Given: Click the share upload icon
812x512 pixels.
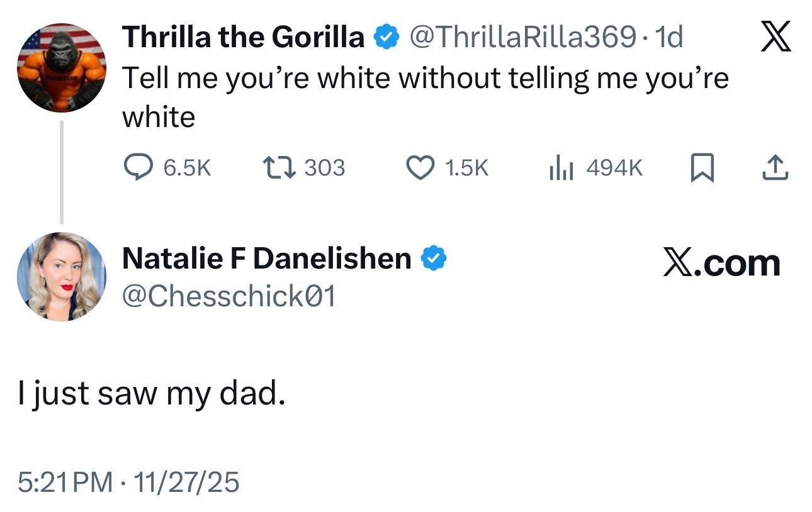Looking at the screenshot, I should (x=776, y=167).
